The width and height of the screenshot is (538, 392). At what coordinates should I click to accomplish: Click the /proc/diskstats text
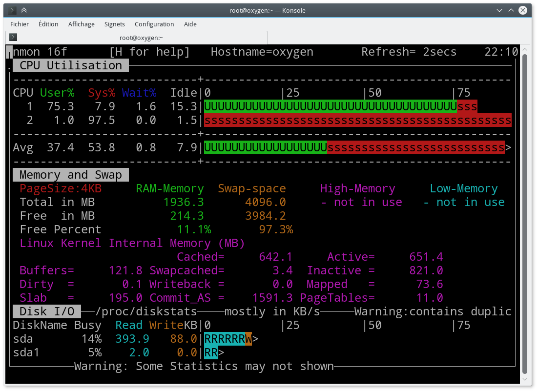click(x=146, y=312)
